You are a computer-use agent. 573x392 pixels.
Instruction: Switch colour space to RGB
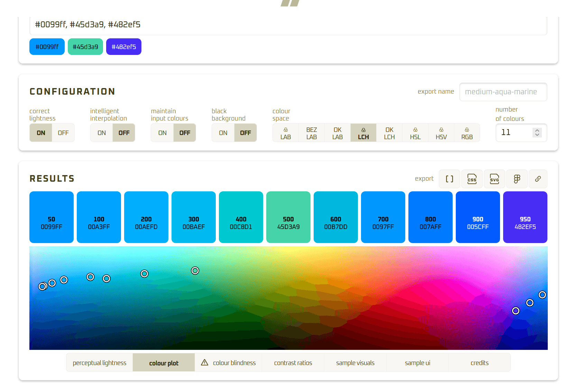coord(467,133)
